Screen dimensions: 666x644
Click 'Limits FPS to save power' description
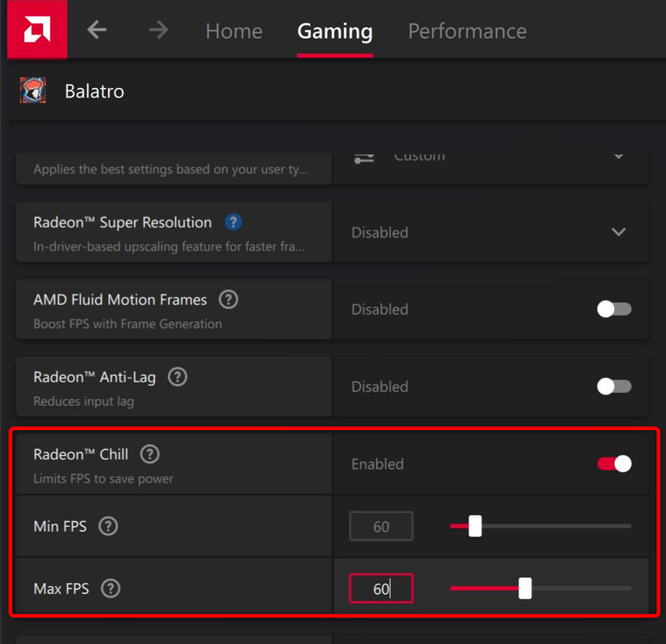(103, 479)
